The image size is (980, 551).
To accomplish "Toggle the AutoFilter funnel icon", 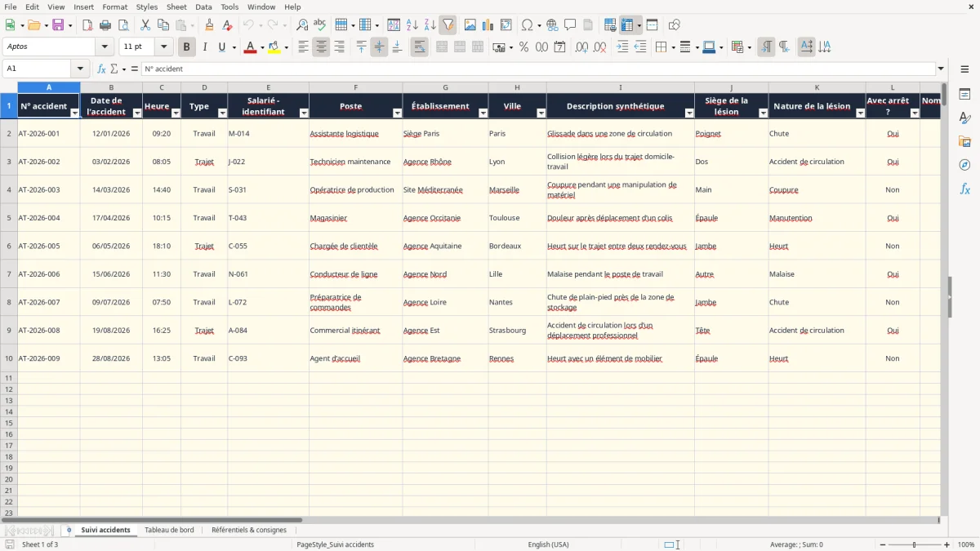I will click(x=448, y=25).
